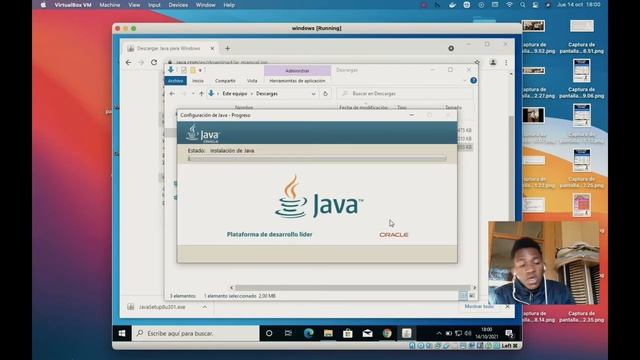Open the Archivo tab in Explorer
Image resolution: width=640 pixels, height=360 pixels.
tap(176, 81)
